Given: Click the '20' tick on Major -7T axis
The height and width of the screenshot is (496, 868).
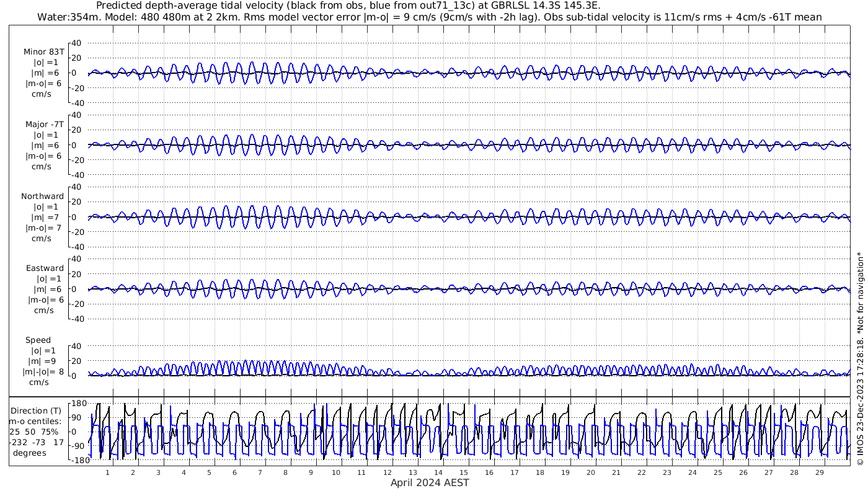Looking at the screenshot, I should point(77,130).
